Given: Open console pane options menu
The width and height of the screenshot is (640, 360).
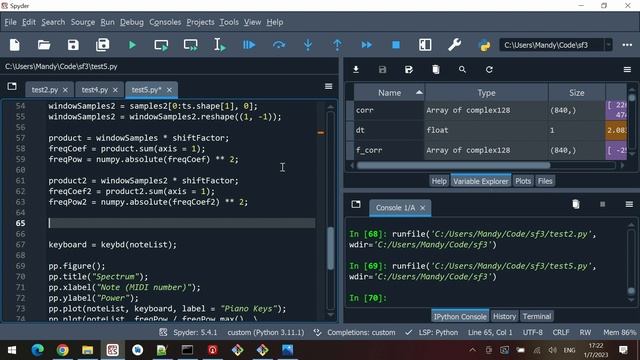Looking at the screenshot, I should 629,204.
